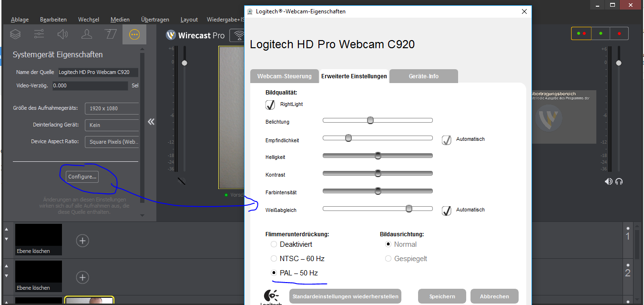The height and width of the screenshot is (305, 644).
Task: Click the left audio volume fader knob
Action: (184, 63)
